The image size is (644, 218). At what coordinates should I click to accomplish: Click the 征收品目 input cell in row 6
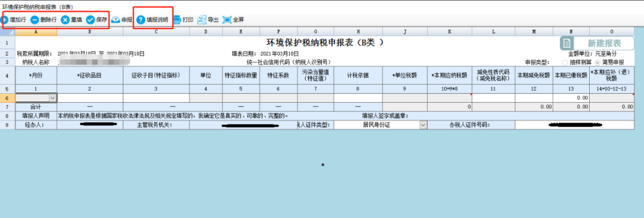click(x=90, y=98)
